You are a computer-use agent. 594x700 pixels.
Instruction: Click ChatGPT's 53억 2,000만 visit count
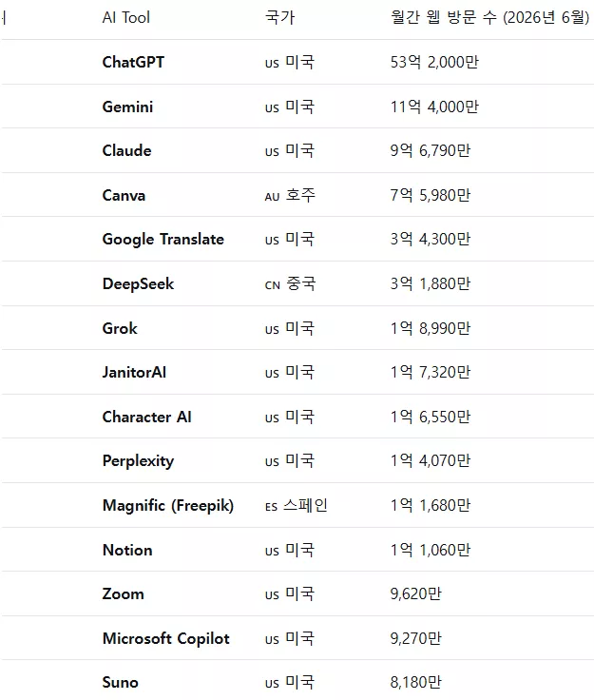pos(434,62)
